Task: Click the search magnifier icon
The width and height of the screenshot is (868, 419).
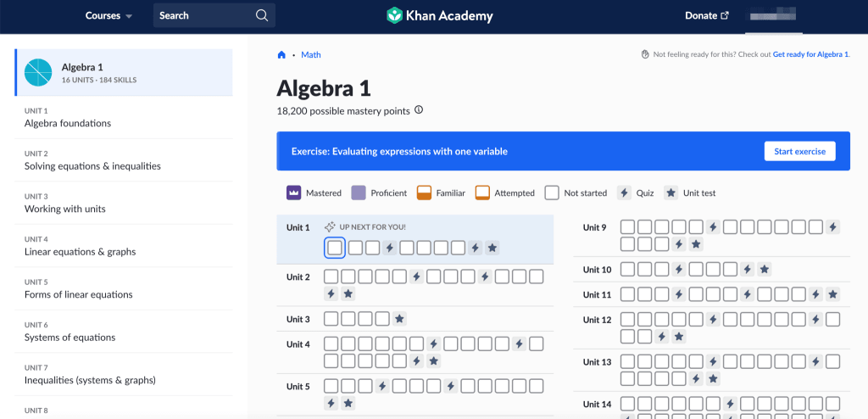Action: pyautogui.click(x=262, y=15)
